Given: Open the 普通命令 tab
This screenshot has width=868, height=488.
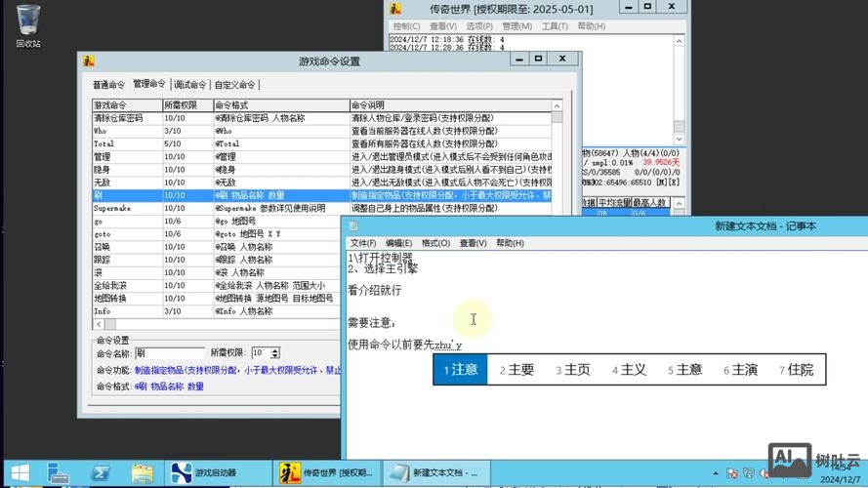Looking at the screenshot, I should click(x=109, y=85).
